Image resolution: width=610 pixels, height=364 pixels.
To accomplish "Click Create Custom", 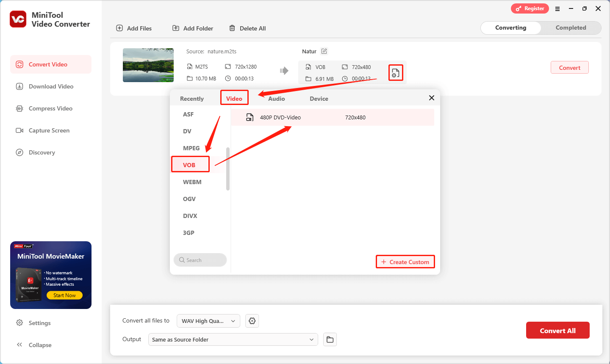I will (x=405, y=262).
